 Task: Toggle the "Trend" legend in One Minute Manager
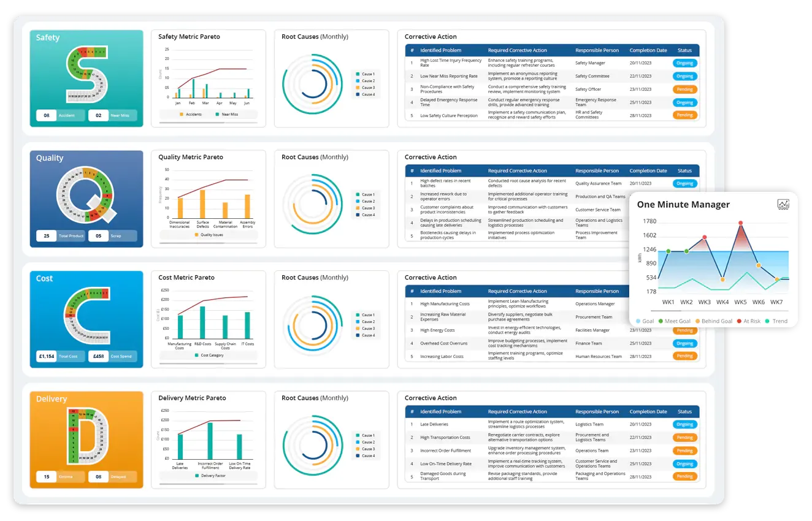tap(777, 321)
